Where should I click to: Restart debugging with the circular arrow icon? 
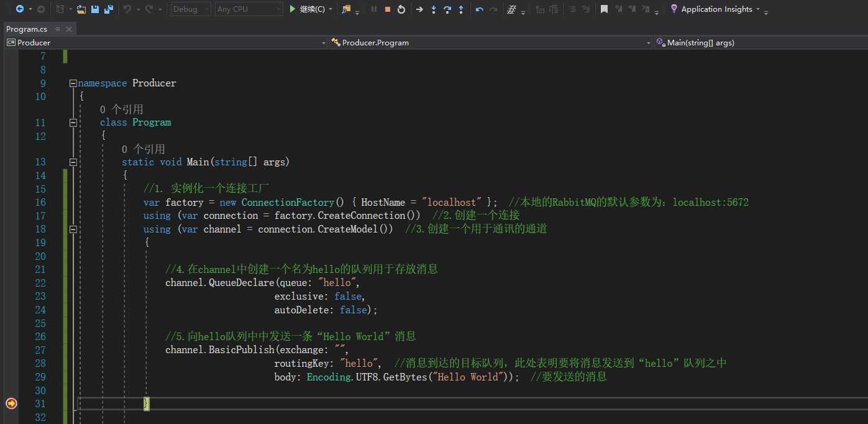(401, 9)
